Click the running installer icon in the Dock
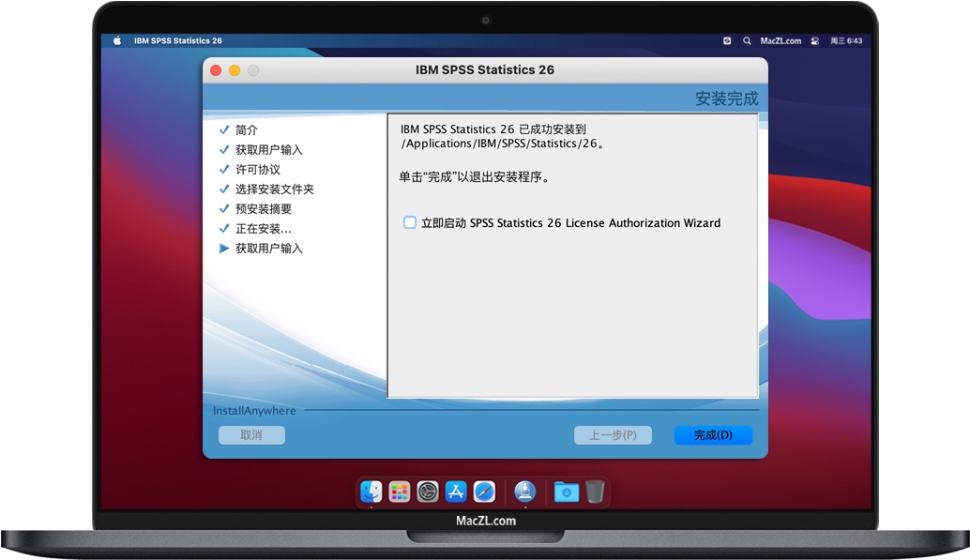970x560 pixels. [x=524, y=491]
